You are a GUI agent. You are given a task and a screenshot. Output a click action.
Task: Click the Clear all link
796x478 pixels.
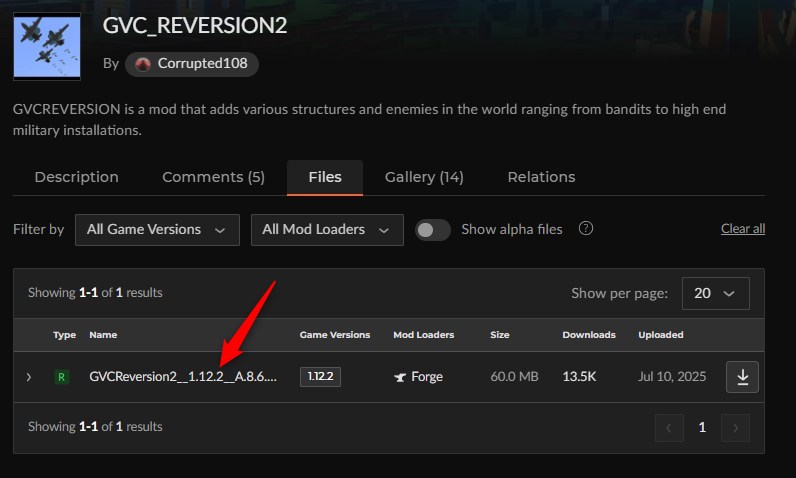(743, 229)
